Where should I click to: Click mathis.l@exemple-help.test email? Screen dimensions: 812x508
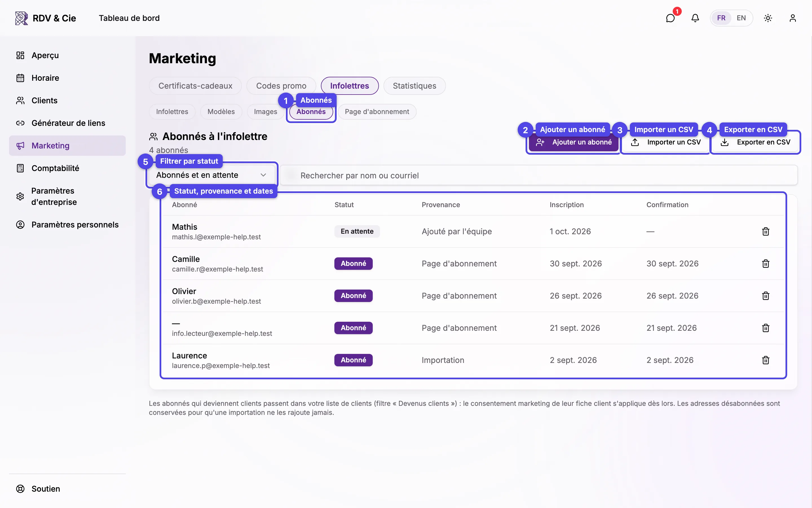click(217, 237)
